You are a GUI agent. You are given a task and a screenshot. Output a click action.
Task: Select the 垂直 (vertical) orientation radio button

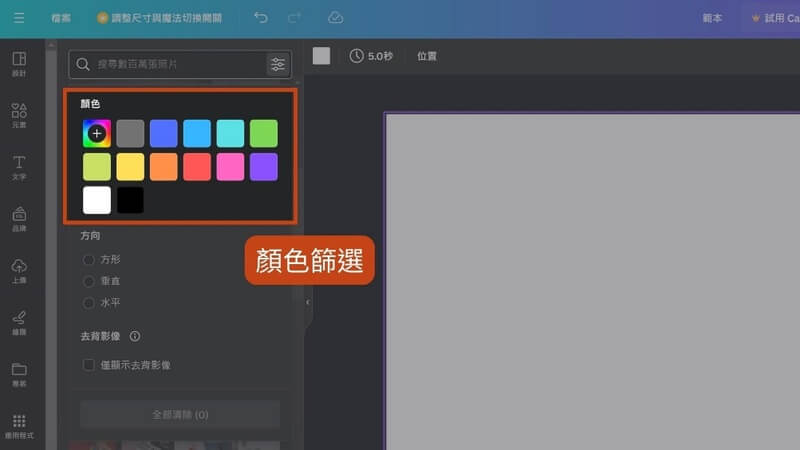[89, 281]
